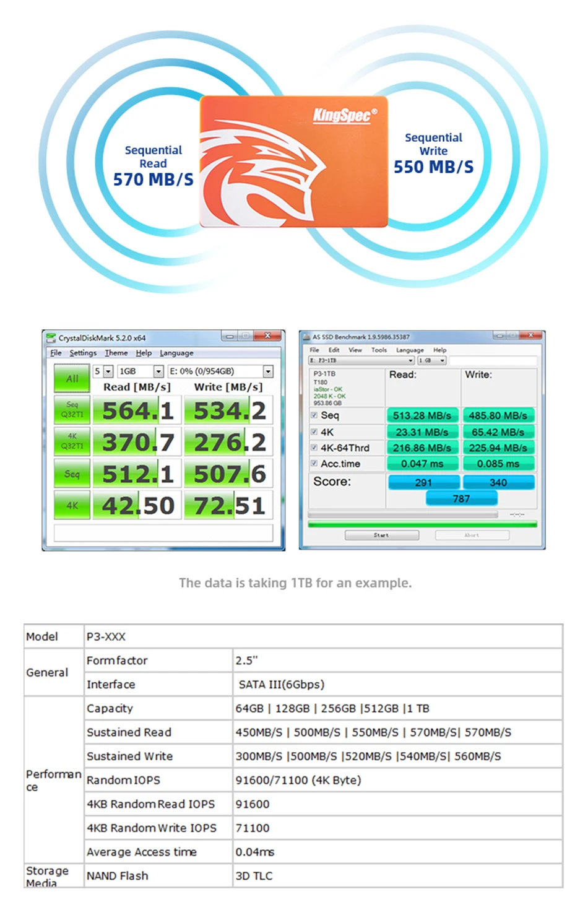Viewport: 588px width, 910px height.
Task: Start the plain 4K test in CrystalDiskMark
Action: 72,505
